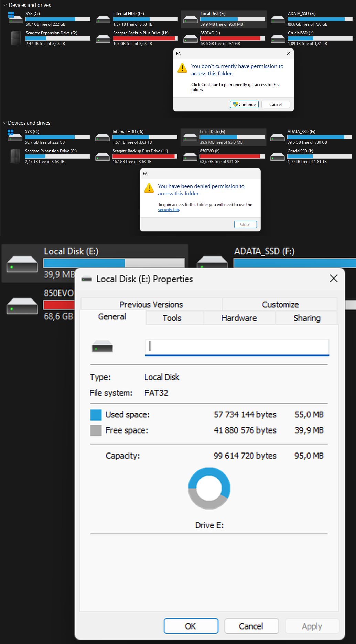The height and width of the screenshot is (644, 356).
Task: Select 850EVO (I:) drive icon in second list
Action: [x=190, y=156]
